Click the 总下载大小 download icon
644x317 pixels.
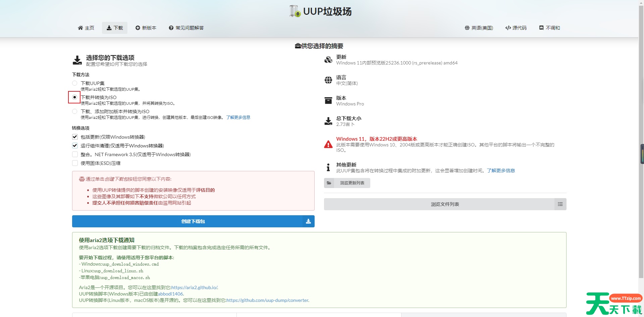328,121
